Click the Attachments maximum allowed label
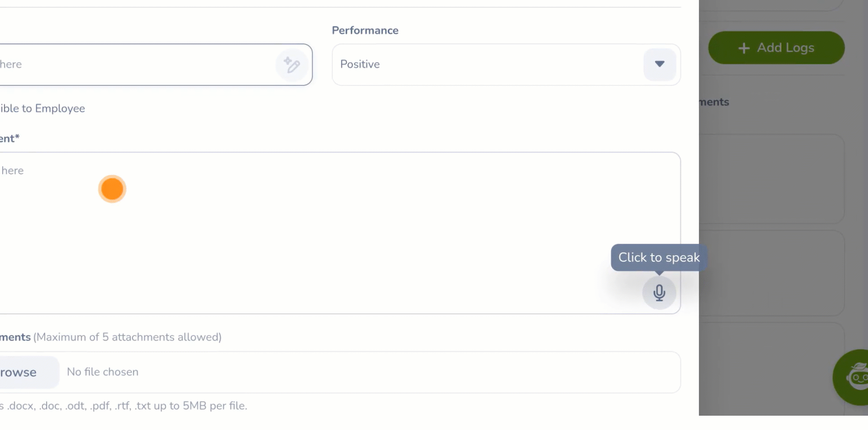This screenshot has width=868, height=430. click(x=127, y=337)
